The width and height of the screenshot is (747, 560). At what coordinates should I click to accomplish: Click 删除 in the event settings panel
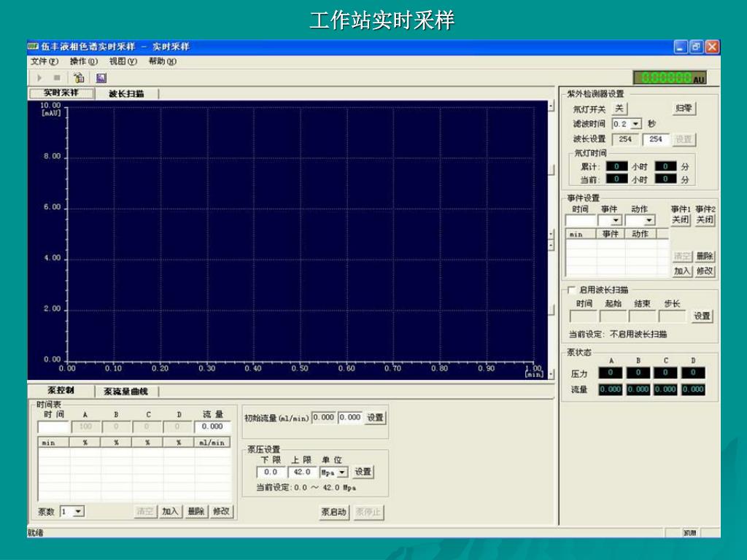click(705, 256)
